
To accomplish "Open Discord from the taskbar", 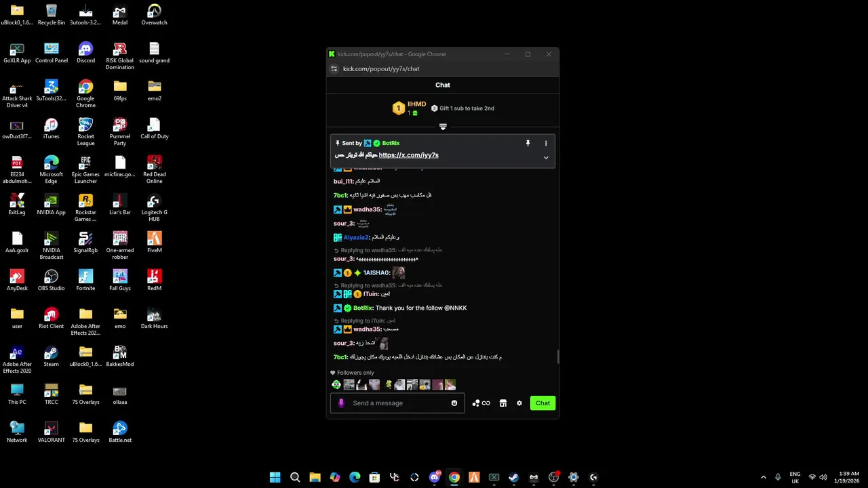I will tap(435, 477).
